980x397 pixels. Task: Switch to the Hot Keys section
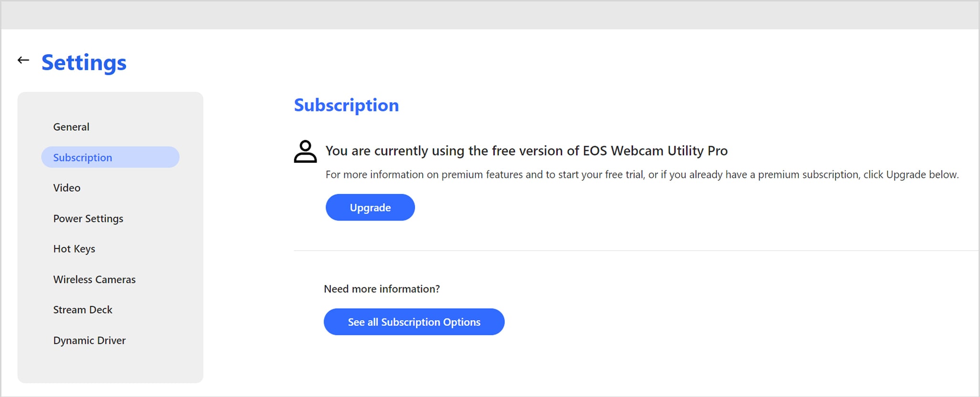click(x=74, y=249)
